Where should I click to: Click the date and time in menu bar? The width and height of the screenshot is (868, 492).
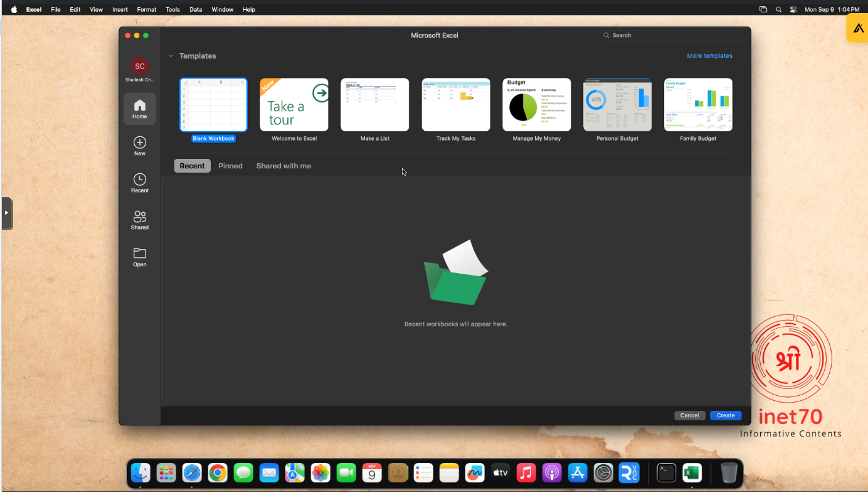pyautogui.click(x=832, y=9)
